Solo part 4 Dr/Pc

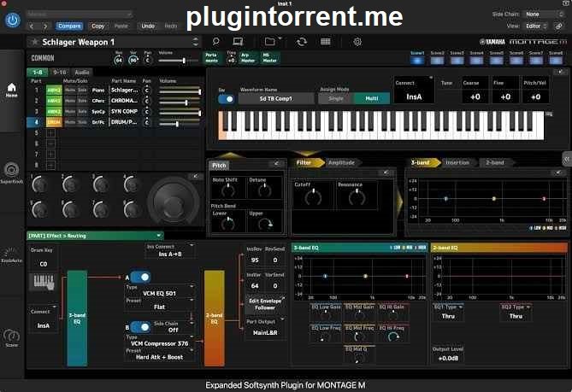pyautogui.click(x=82, y=122)
